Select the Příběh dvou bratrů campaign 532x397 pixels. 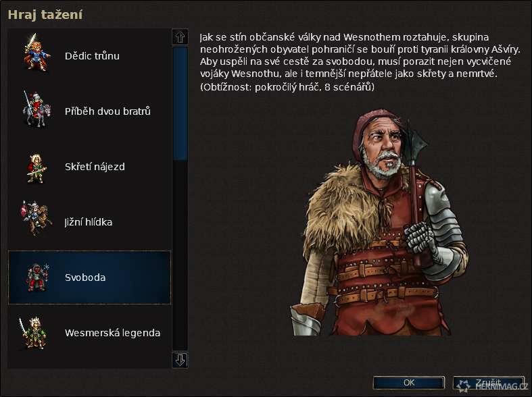click(90, 111)
